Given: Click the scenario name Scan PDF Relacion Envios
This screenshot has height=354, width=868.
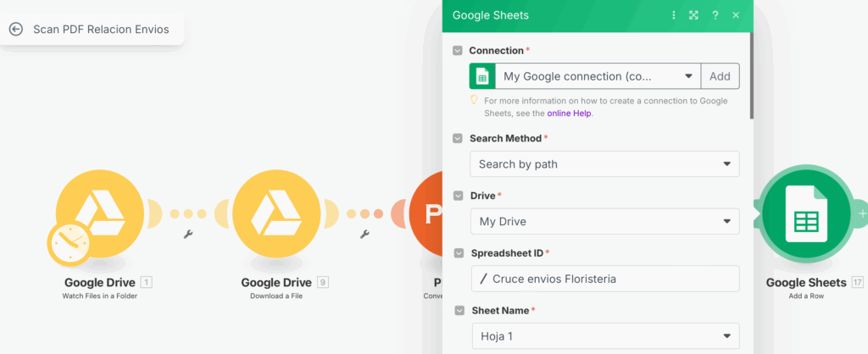Looking at the screenshot, I should click(101, 30).
